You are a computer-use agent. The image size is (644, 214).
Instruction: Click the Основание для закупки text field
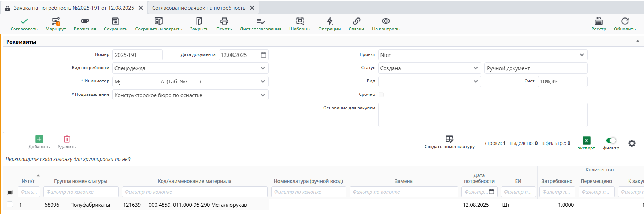point(483,115)
